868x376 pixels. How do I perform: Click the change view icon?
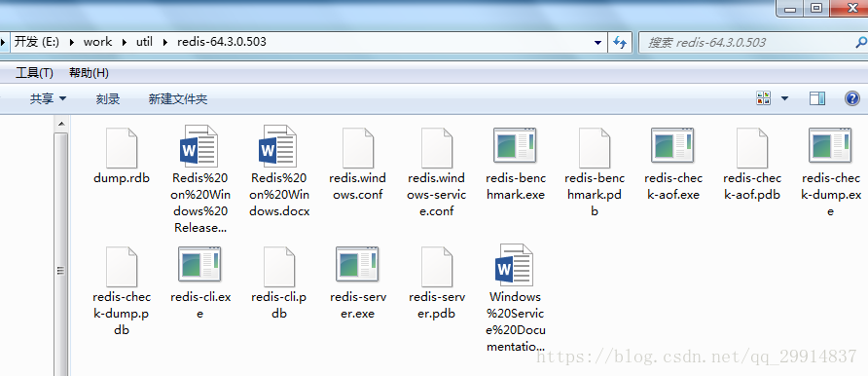(x=763, y=98)
